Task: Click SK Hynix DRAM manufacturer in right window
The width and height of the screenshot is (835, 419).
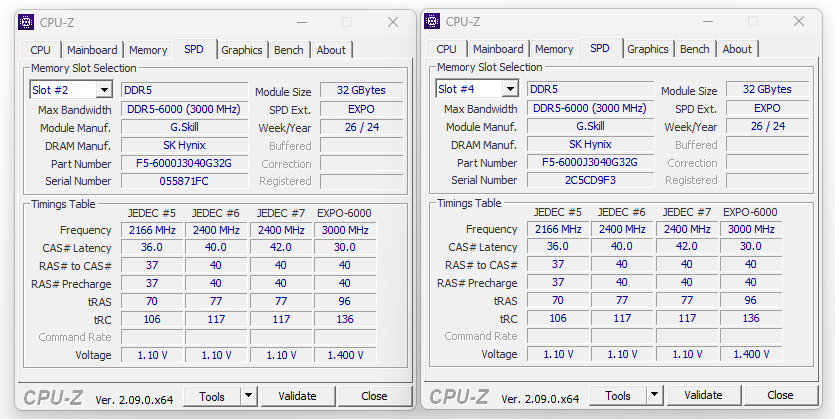Action: (x=590, y=144)
